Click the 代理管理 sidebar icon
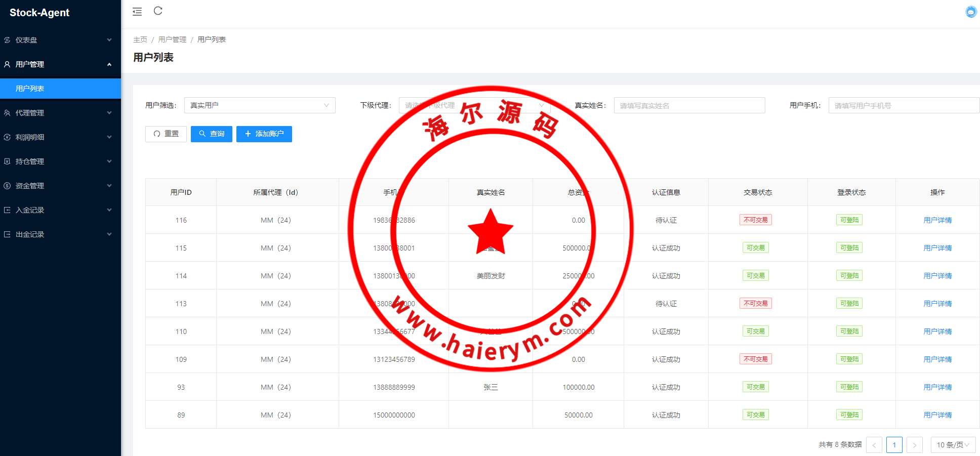Image resolution: width=980 pixels, height=456 pixels. pyautogui.click(x=7, y=113)
